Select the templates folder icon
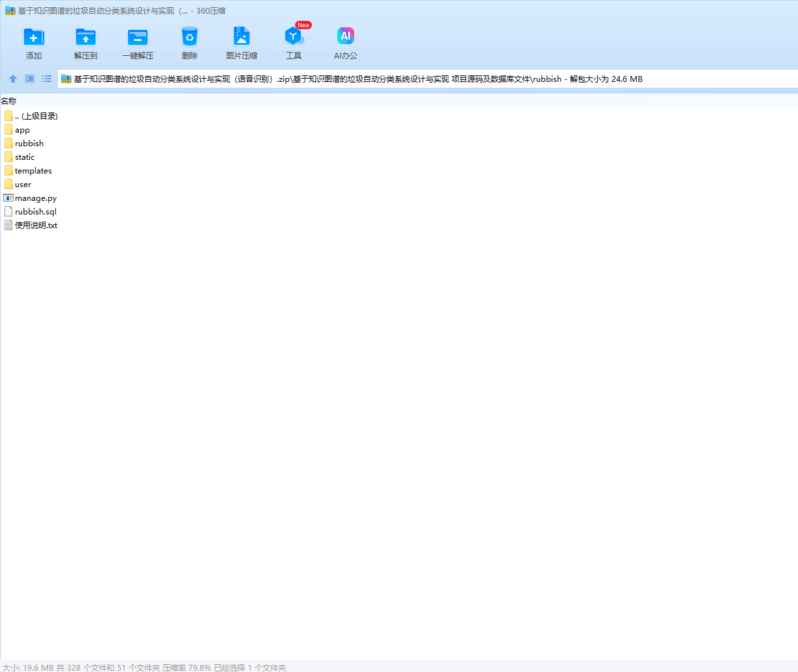This screenshot has width=798, height=672. (8, 170)
